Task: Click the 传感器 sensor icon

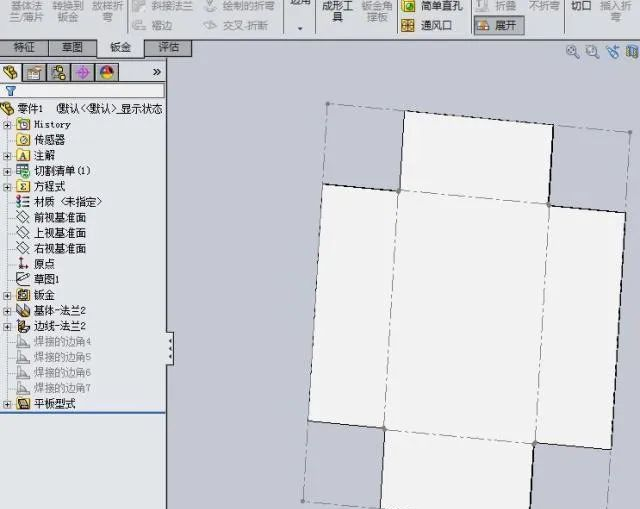Action: [23, 140]
